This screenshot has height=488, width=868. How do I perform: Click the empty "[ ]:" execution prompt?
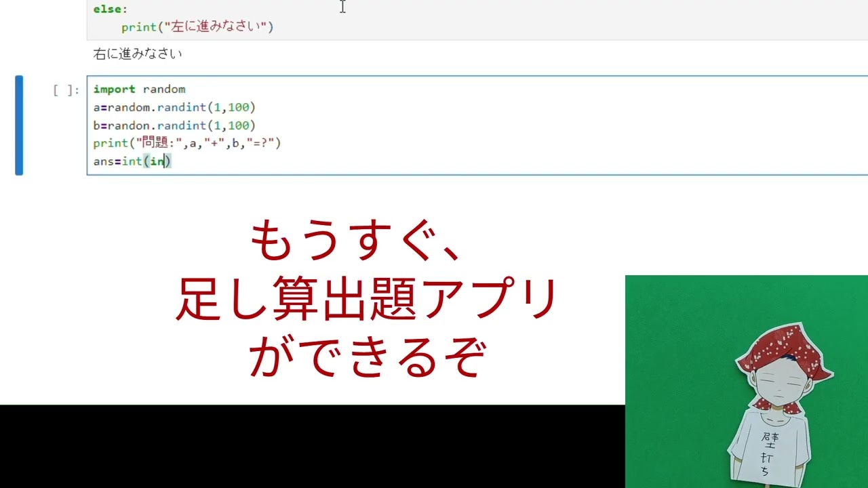(66, 90)
